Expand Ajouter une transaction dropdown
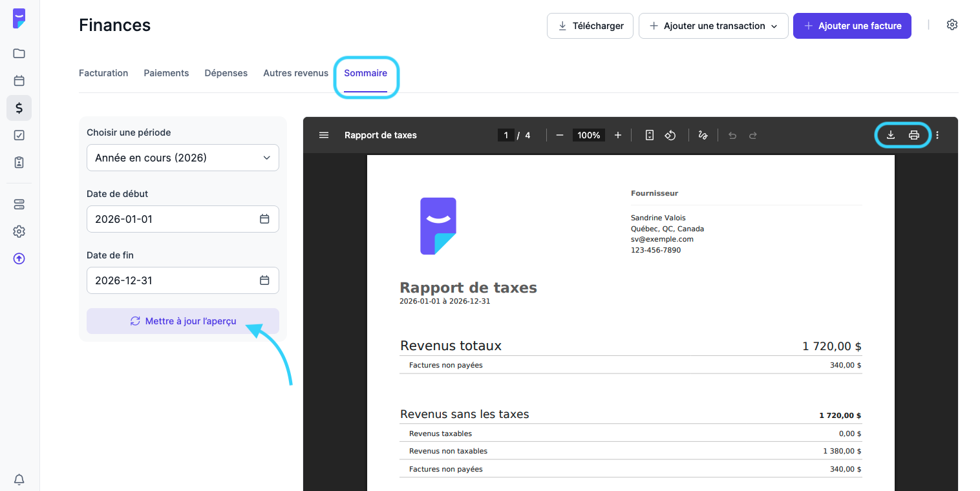Image resolution: width=980 pixels, height=491 pixels. tap(713, 26)
